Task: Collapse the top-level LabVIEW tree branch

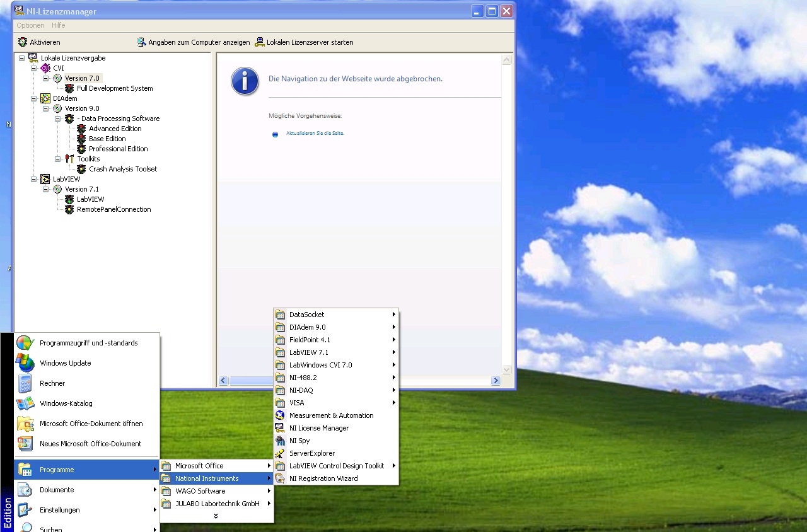Action: (34, 179)
